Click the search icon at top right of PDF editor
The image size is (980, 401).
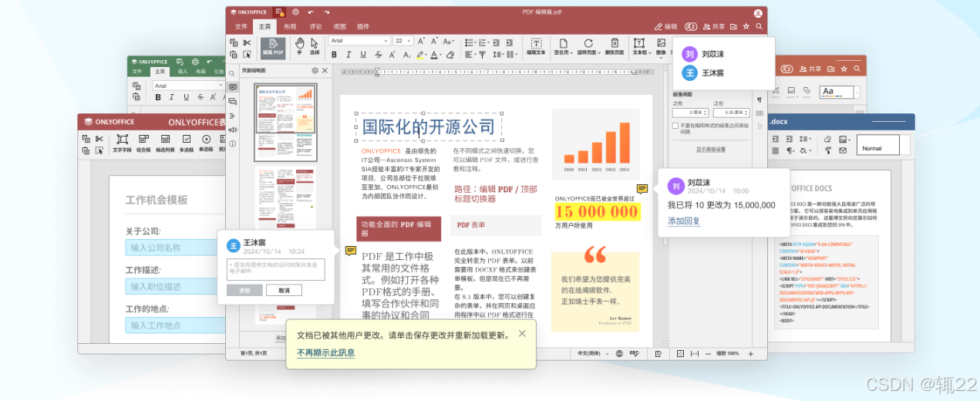click(759, 26)
